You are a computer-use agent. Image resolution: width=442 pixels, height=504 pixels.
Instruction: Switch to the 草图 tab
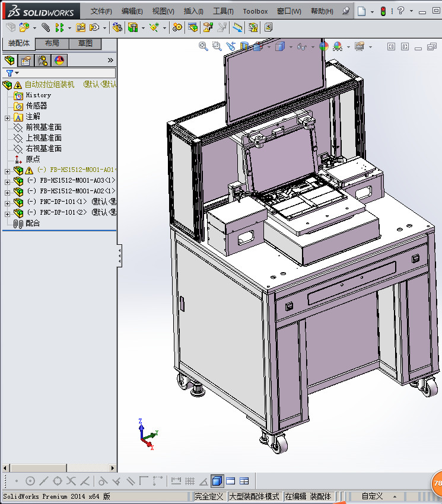tap(85, 43)
